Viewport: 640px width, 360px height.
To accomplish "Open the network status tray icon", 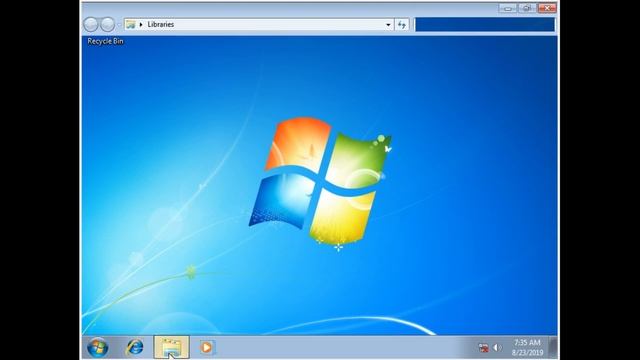I will pos(483,348).
